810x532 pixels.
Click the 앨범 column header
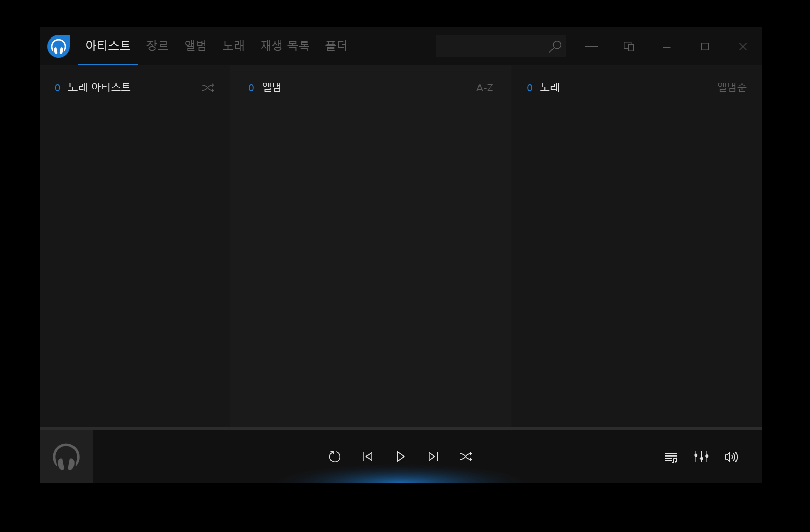(272, 87)
